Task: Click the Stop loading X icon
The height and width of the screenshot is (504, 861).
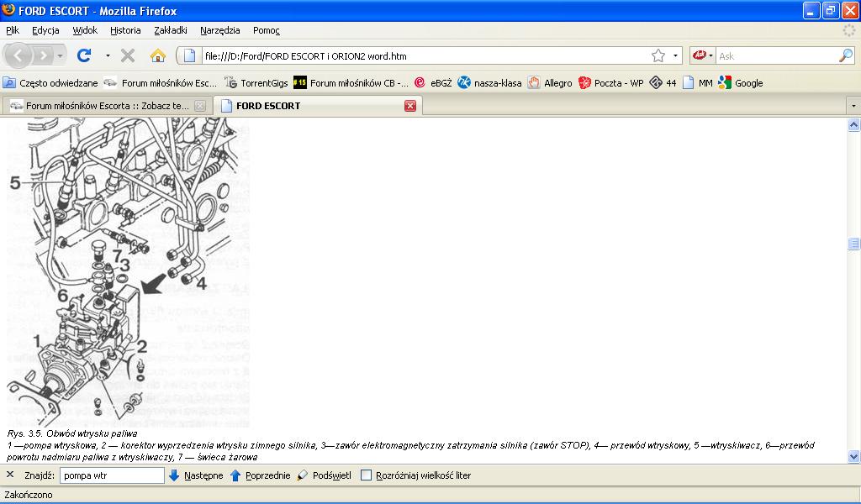Action: [128, 55]
